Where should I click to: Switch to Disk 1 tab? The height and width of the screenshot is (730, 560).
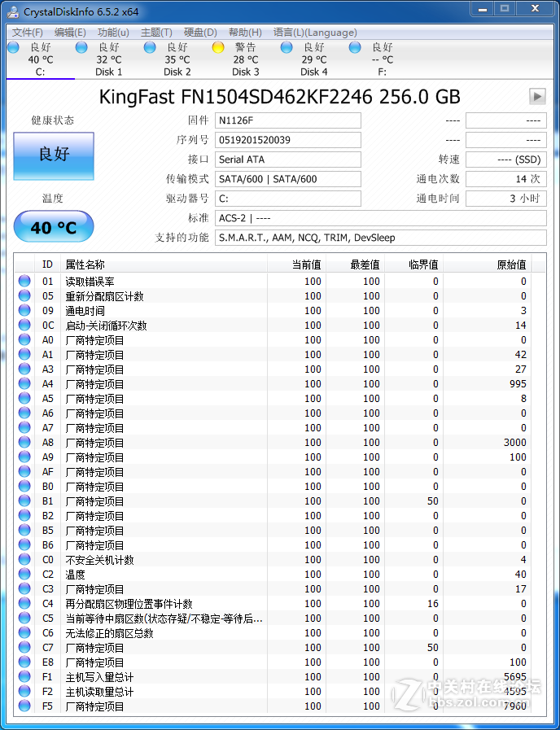109,59
